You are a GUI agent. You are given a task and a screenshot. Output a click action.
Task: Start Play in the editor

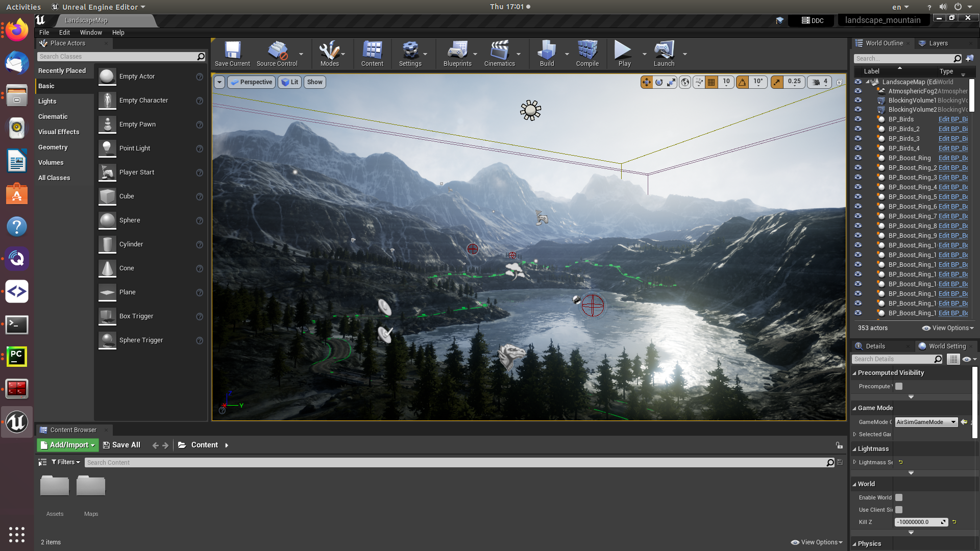click(624, 54)
